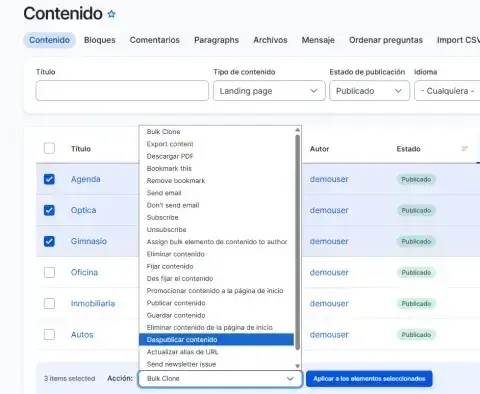Screen dimensions: 480x394
Task: Select the highlighted Despublicar contenido option
Action: 216,340
